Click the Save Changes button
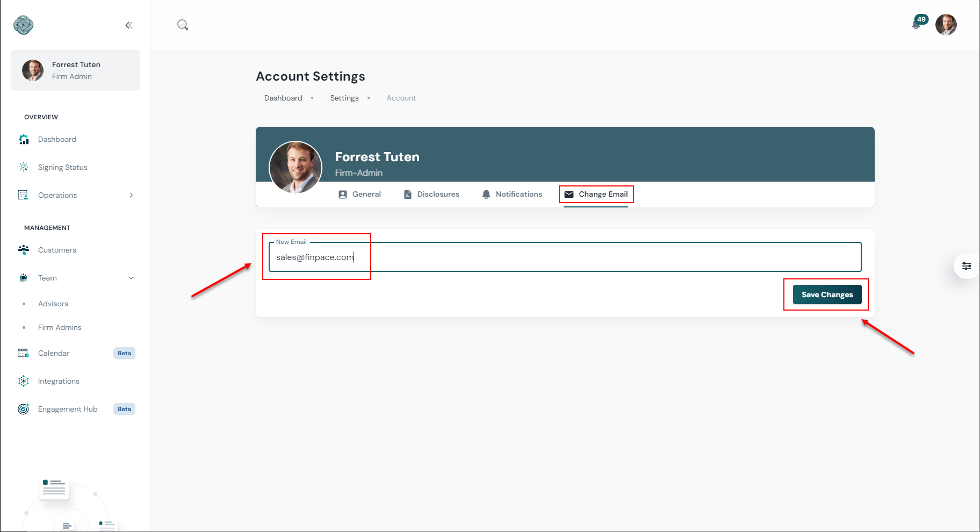This screenshot has height=532, width=980. tap(827, 294)
